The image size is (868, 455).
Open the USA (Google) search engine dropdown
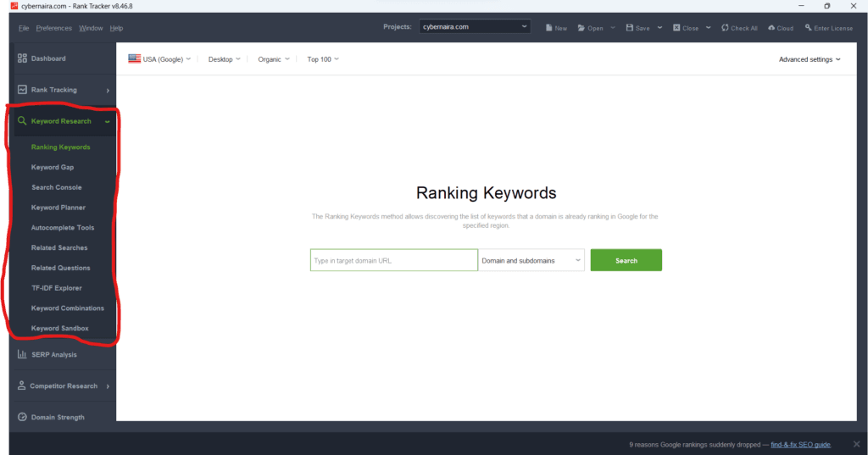159,58
